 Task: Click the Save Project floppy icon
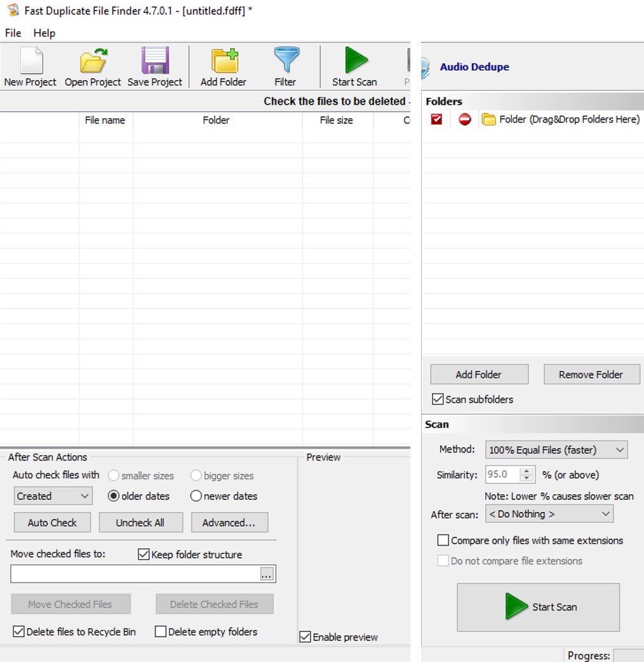155,60
